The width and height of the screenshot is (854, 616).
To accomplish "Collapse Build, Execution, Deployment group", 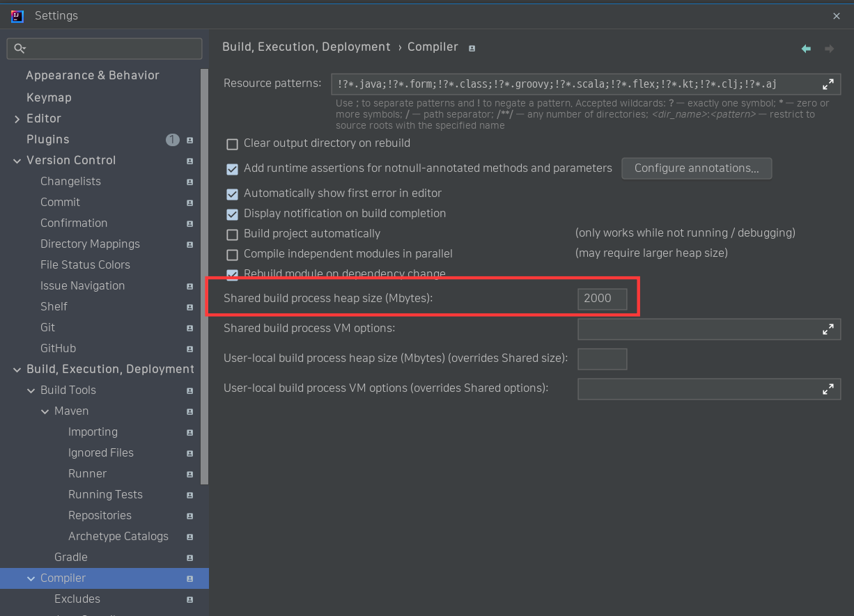I will click(17, 370).
